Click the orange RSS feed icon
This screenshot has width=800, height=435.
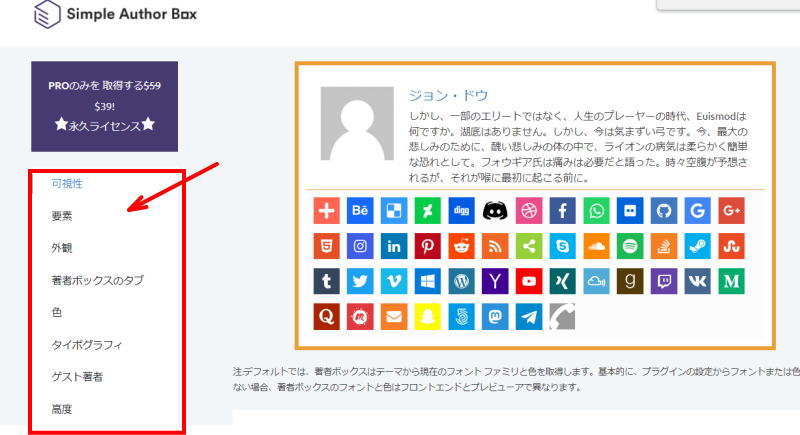495,246
